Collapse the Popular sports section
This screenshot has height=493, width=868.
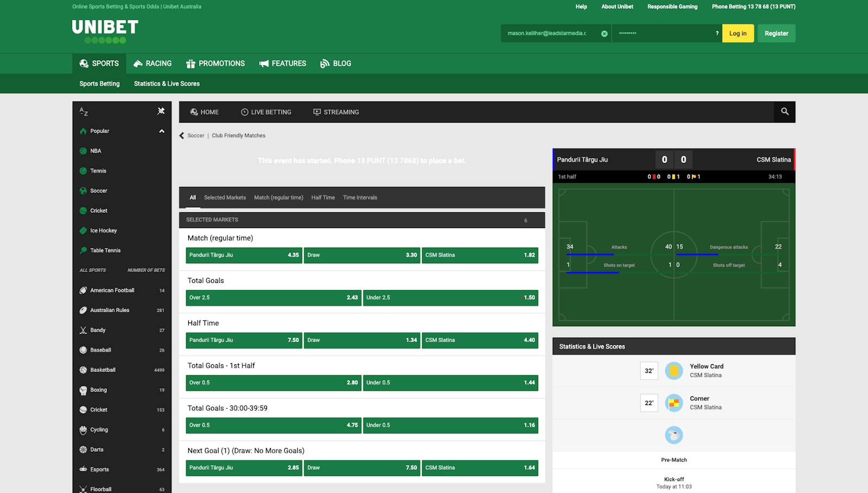[x=161, y=131]
